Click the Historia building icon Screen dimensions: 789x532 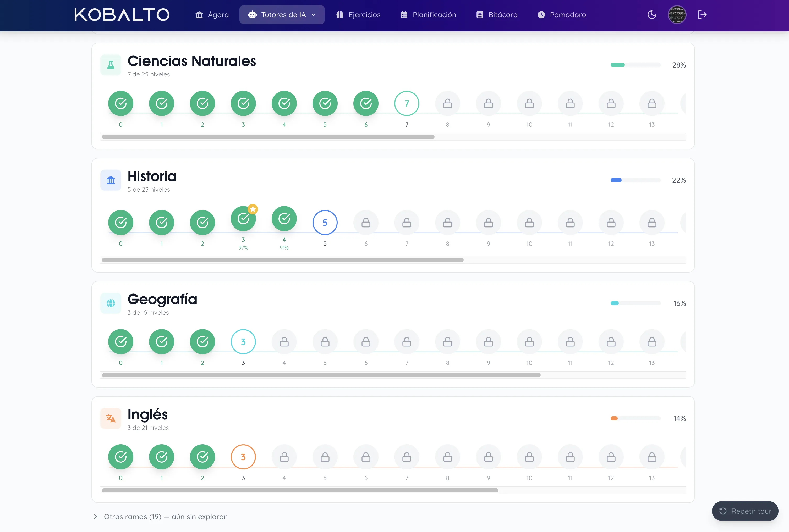coord(111,180)
